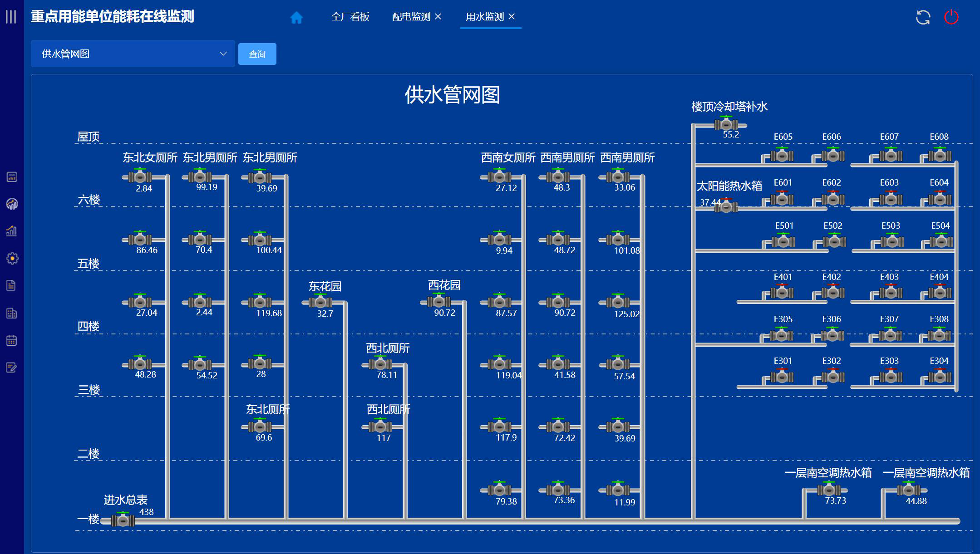Viewport: 980px width, 554px height.
Task: Click the 六楼 floor label
Action: 89,200
